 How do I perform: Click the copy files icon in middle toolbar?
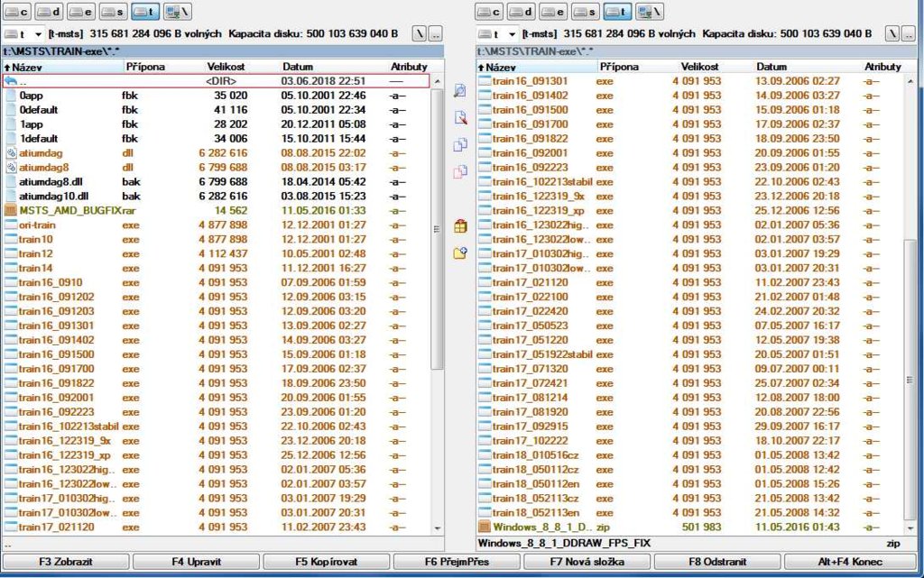pos(460,144)
